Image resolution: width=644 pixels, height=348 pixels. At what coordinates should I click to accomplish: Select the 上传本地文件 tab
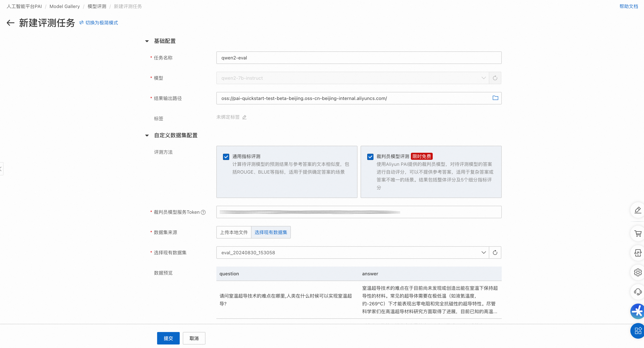click(234, 232)
